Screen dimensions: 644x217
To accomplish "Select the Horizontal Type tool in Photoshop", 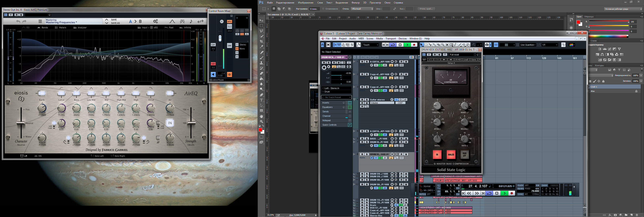I will (x=261, y=100).
